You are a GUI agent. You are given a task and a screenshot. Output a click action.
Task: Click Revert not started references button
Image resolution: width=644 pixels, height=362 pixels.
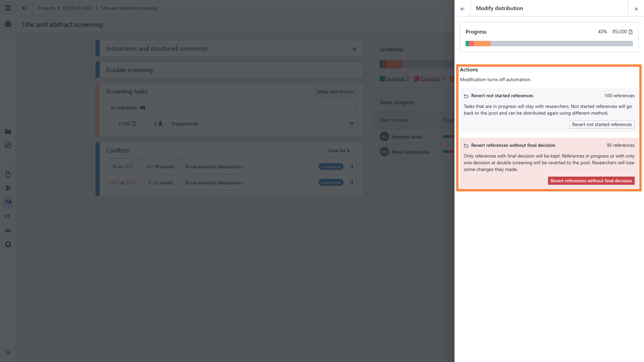602,124
